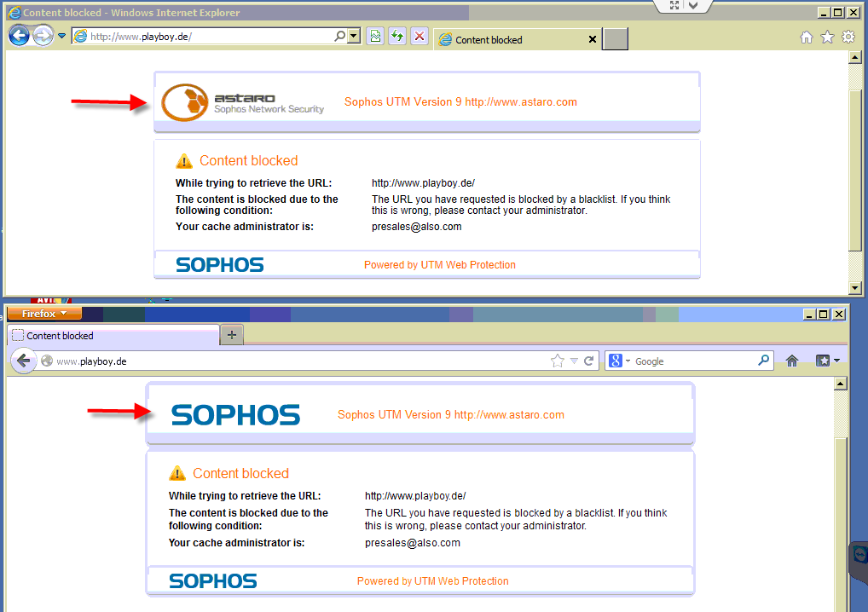
Task: Click blocked URL http://www.playboy.de/ in IE page
Action: (423, 183)
